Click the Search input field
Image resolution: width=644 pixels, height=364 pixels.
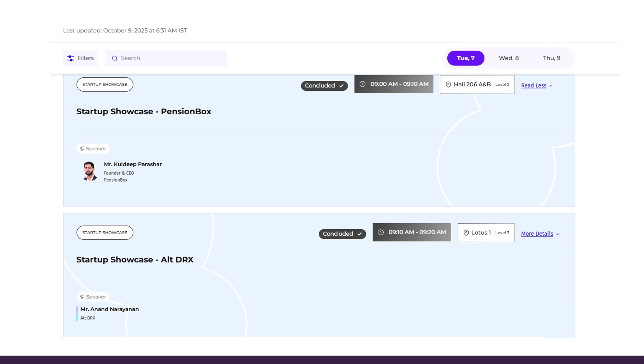(171, 58)
